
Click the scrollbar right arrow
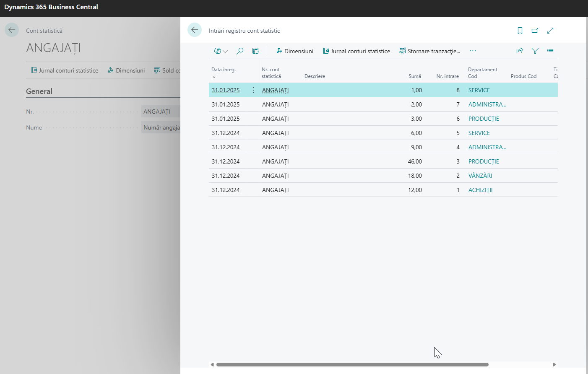tap(554, 364)
